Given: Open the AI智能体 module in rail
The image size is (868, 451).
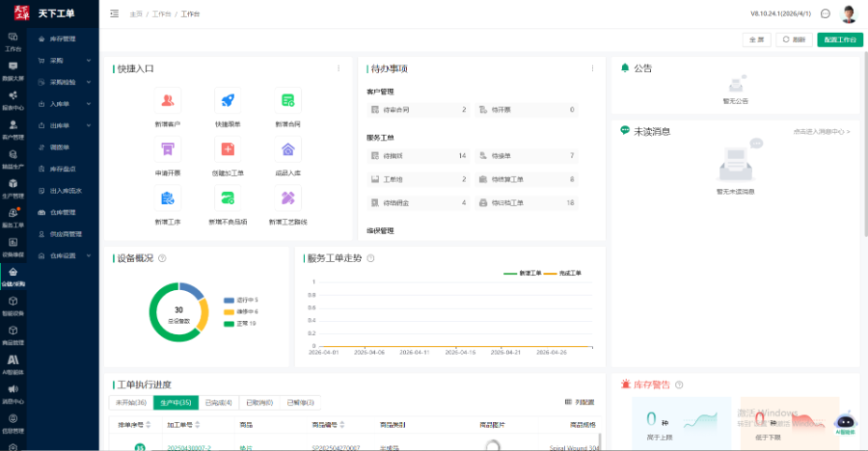Looking at the screenshot, I should 13,364.
